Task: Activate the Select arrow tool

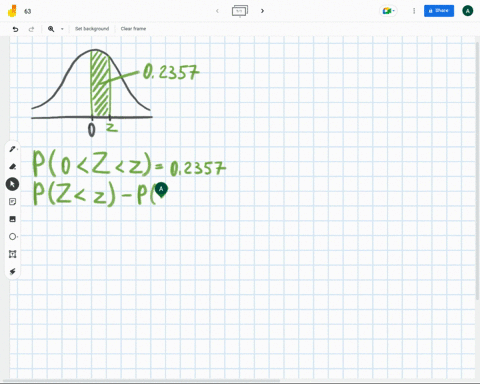Action: (x=12, y=184)
